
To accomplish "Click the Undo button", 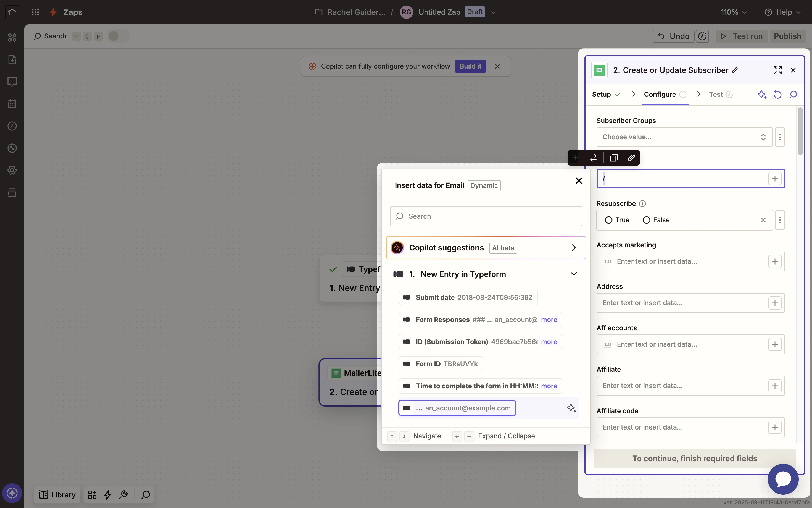I will [x=673, y=36].
